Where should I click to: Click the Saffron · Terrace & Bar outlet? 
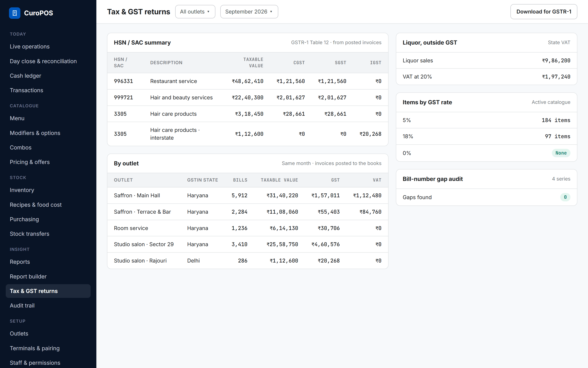pos(142,212)
